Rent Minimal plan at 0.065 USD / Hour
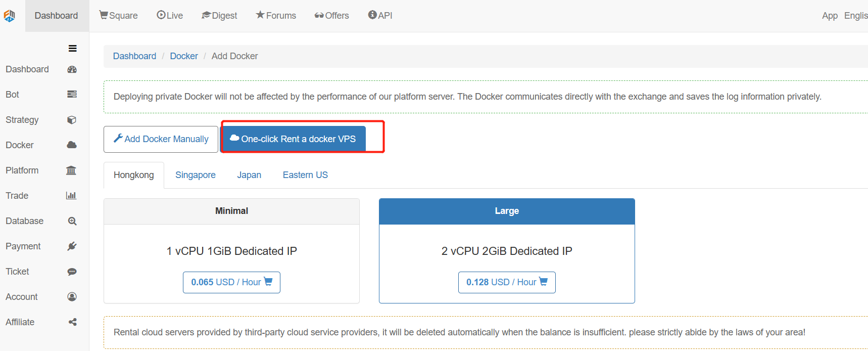Screen dimensions: 868x351 pos(231,282)
